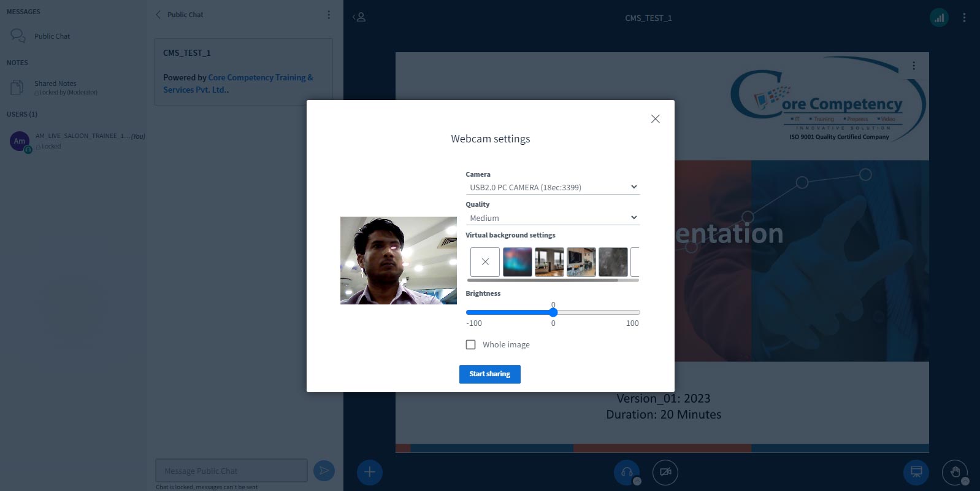Open the Camera device dropdown

(553, 187)
